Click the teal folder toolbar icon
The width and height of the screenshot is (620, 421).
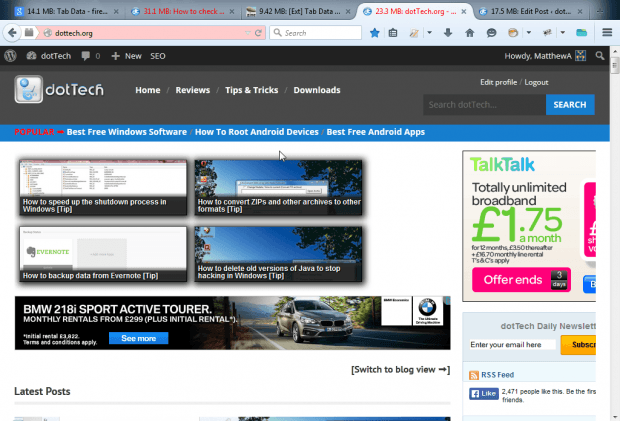click(x=581, y=33)
